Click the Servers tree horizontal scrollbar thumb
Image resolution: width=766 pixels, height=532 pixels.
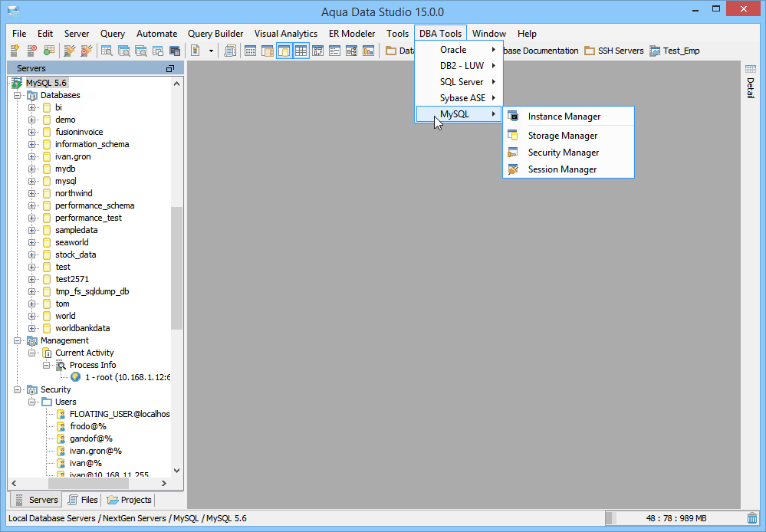(88, 483)
